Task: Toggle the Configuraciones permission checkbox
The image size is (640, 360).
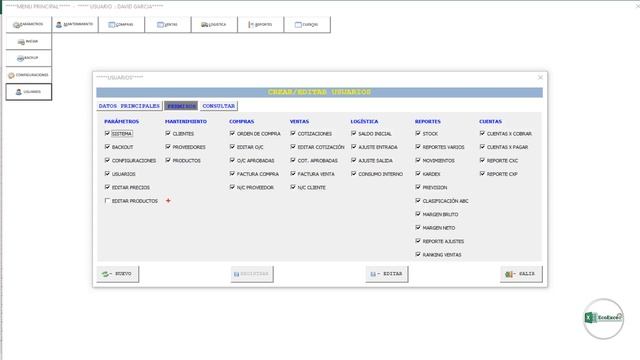Action: coord(107,160)
